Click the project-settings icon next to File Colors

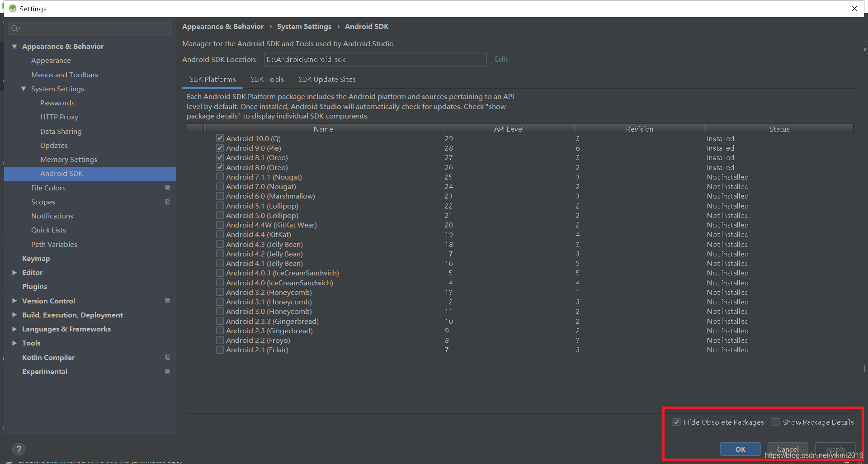168,187
